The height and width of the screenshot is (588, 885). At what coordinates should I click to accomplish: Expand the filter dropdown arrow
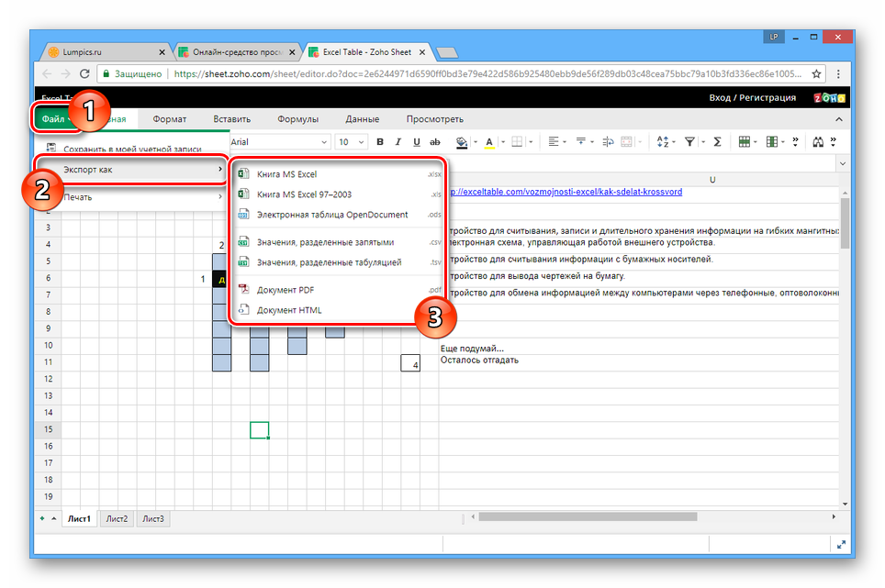click(702, 142)
